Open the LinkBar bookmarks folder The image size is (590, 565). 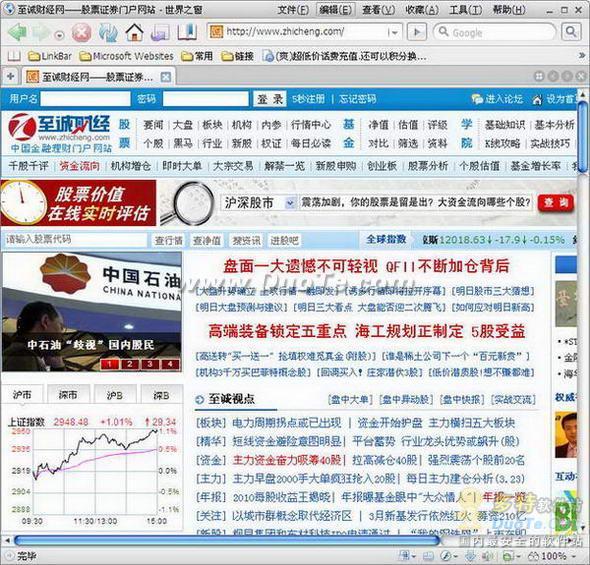click(x=50, y=56)
